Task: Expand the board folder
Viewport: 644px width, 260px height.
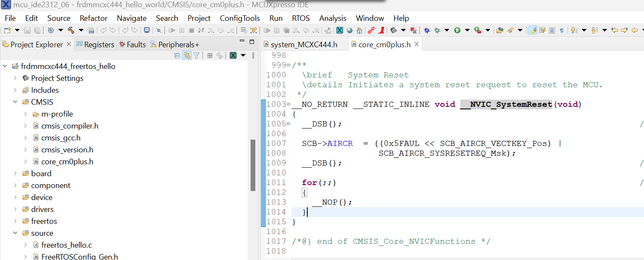Action: pyautogui.click(x=16, y=173)
